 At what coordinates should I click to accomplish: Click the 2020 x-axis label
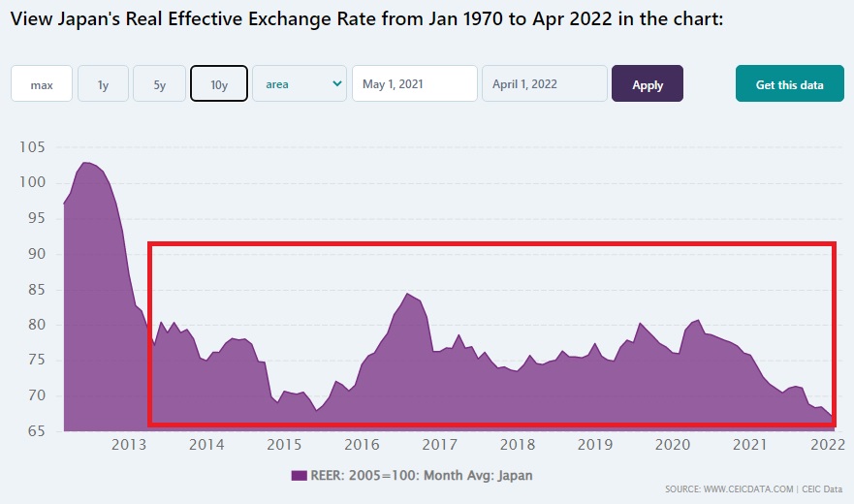pos(672,445)
